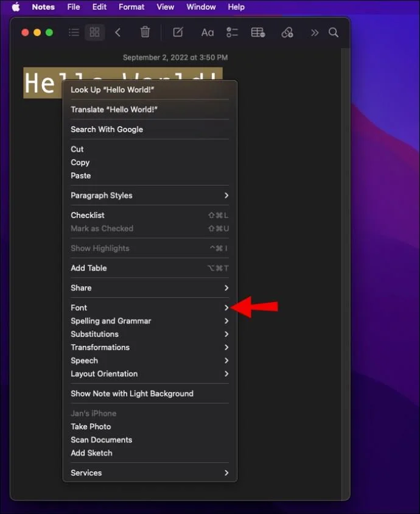The height and width of the screenshot is (514, 420).
Task: Click the vertical scrollbar of the note
Action: click(x=346, y=273)
